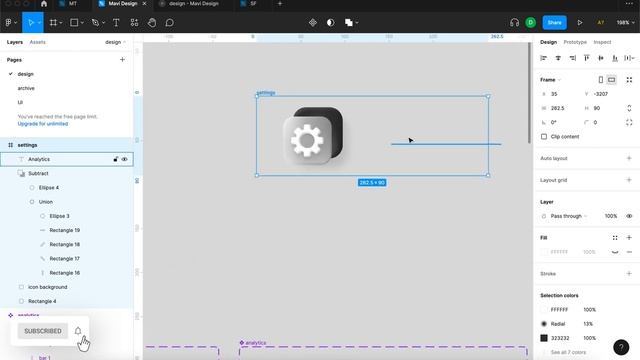Add a new page with plus
Image resolution: width=640 pixels, height=360 pixels.
[122, 60]
